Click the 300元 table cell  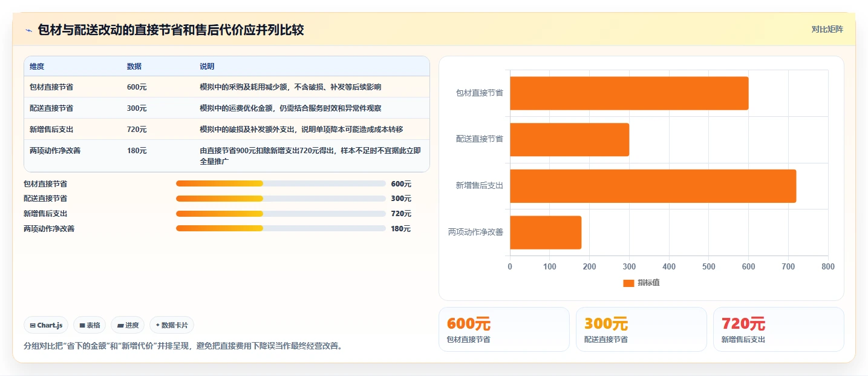(137, 108)
